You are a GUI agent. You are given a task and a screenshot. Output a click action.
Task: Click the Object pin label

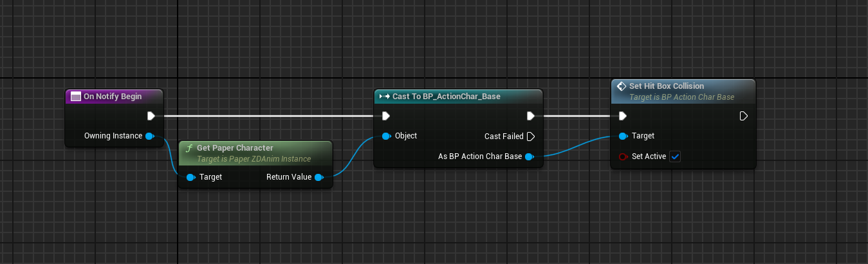coord(406,136)
